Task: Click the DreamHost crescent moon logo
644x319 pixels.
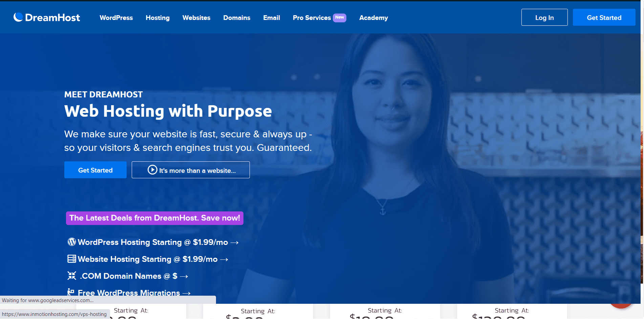Action: [x=18, y=17]
